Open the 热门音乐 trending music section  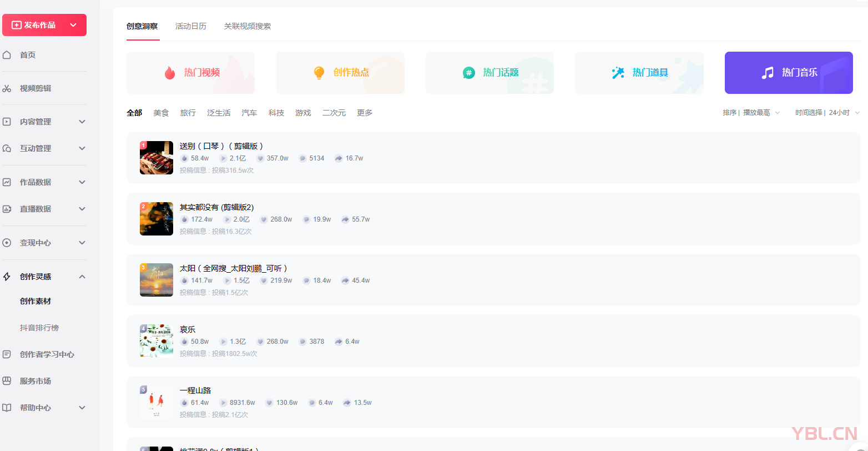tap(788, 73)
